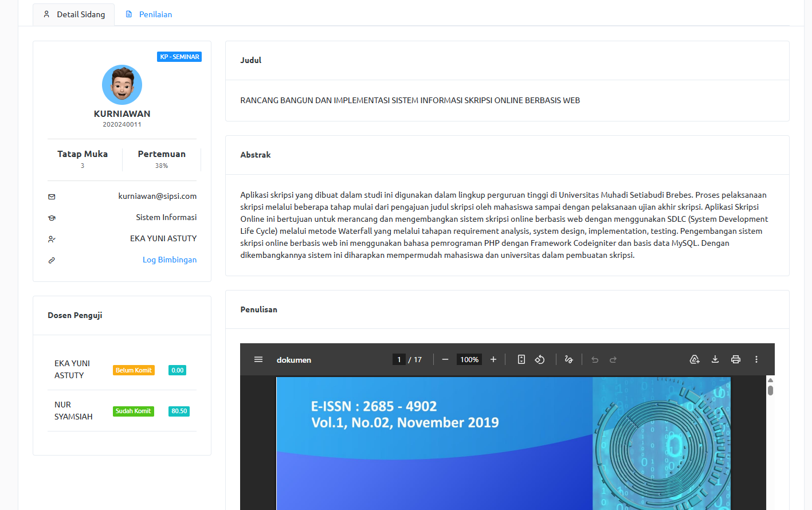
Task: Open more actions menu in PDF toolbar
Action: tap(756, 359)
